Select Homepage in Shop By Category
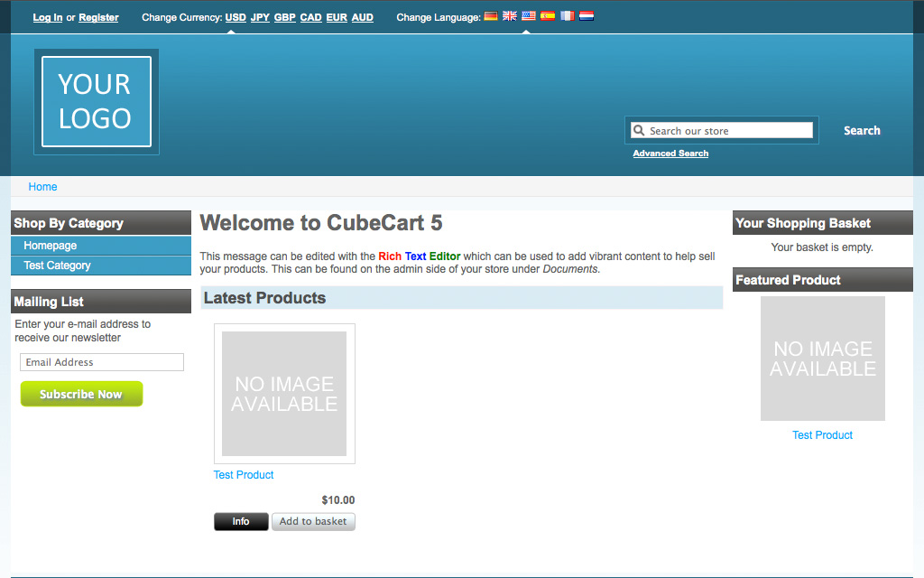Screen dimensions: 924x578 [x=51, y=246]
